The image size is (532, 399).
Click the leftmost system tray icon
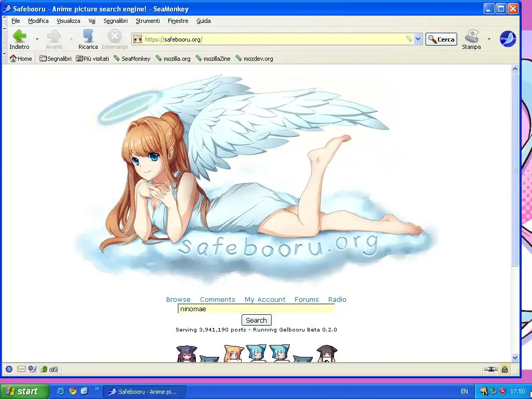click(484, 391)
